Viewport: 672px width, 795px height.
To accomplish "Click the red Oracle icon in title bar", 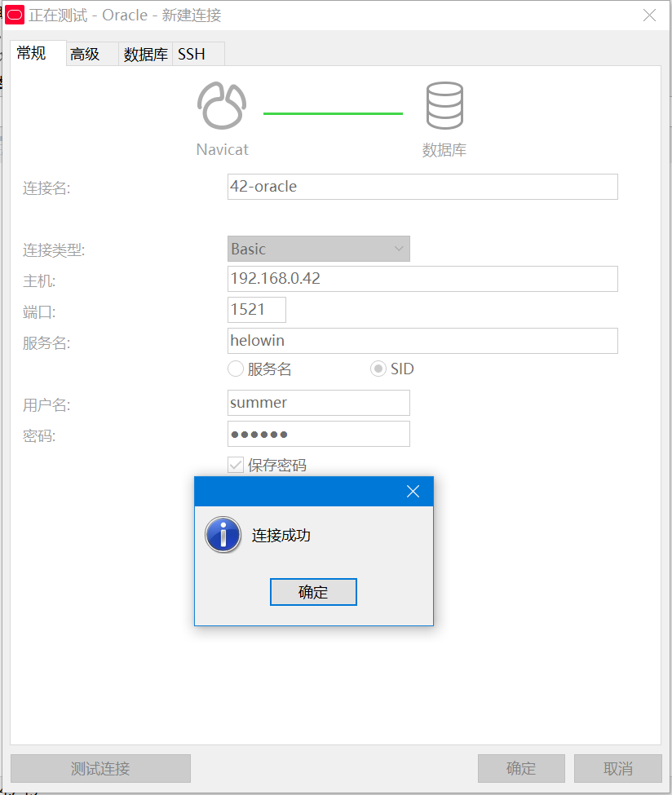I will [15, 15].
